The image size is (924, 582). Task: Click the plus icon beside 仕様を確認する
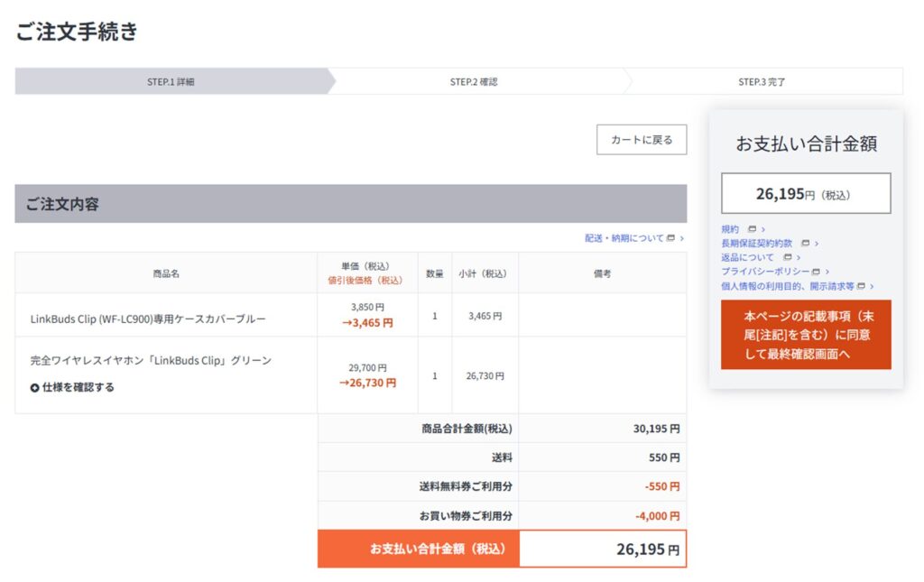pos(35,387)
